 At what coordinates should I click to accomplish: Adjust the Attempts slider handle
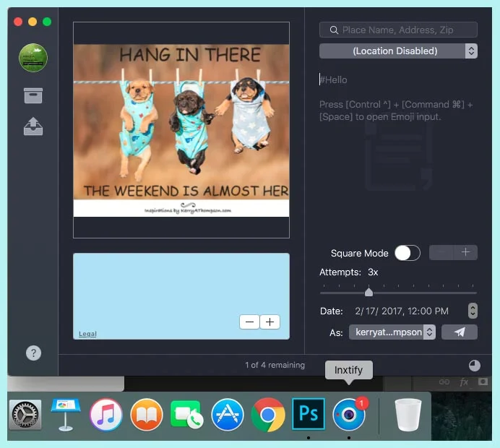[369, 292]
